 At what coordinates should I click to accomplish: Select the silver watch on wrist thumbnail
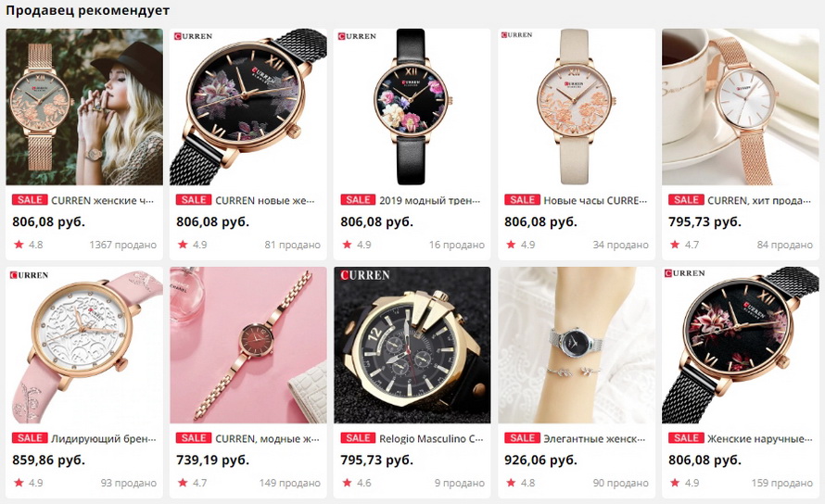pos(577,346)
